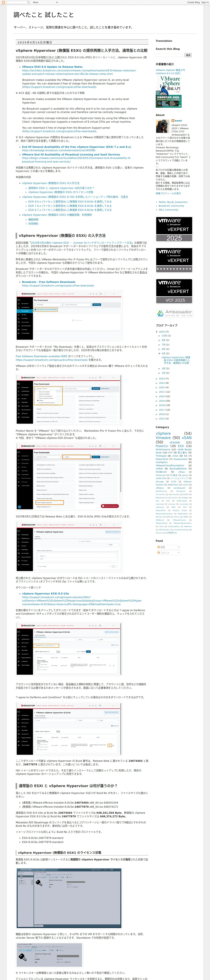Select the vCenter category label
Screen dimensions: 210x980
pos(175,442)
